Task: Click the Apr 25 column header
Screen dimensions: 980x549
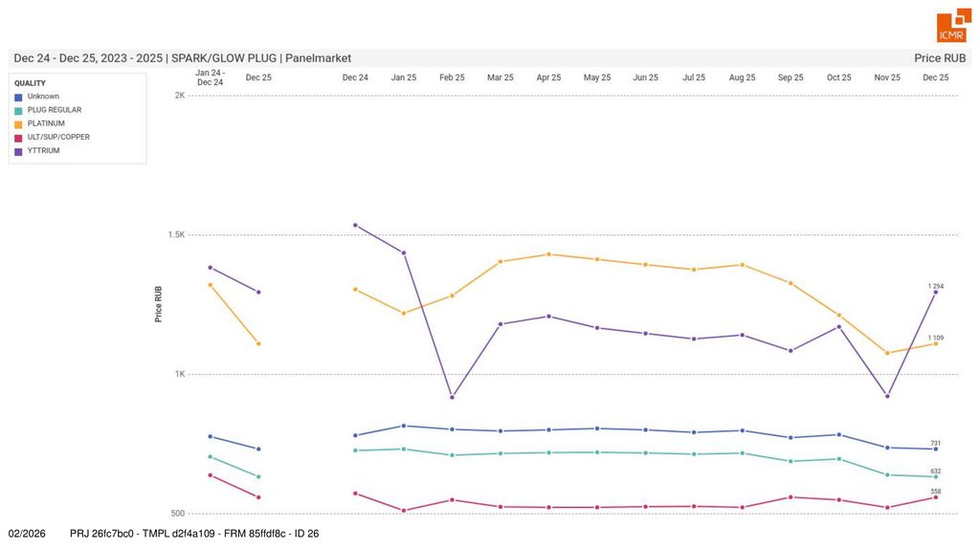Action: tap(548, 77)
